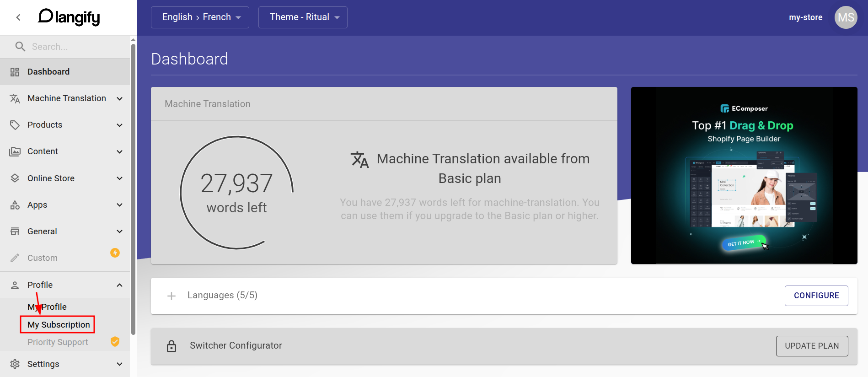Screen dimensions: 868x377
Task: Expand the Content menu chevron
Action: click(120, 151)
